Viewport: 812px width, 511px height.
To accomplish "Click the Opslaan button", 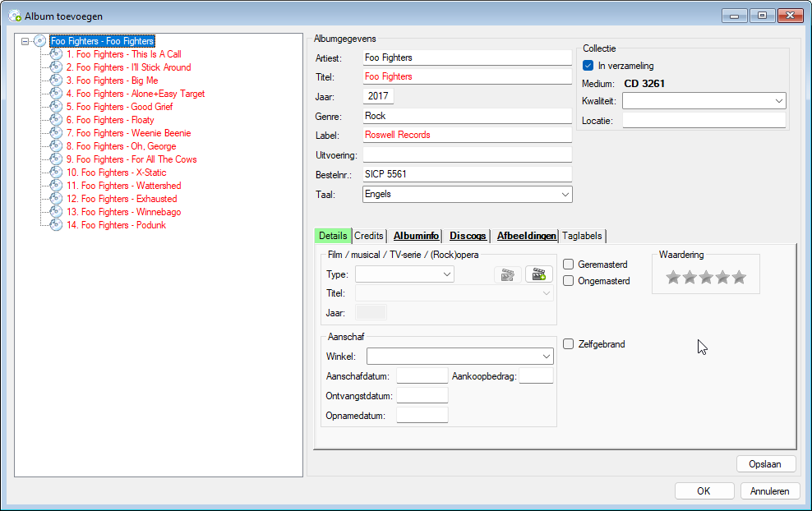I will click(766, 464).
